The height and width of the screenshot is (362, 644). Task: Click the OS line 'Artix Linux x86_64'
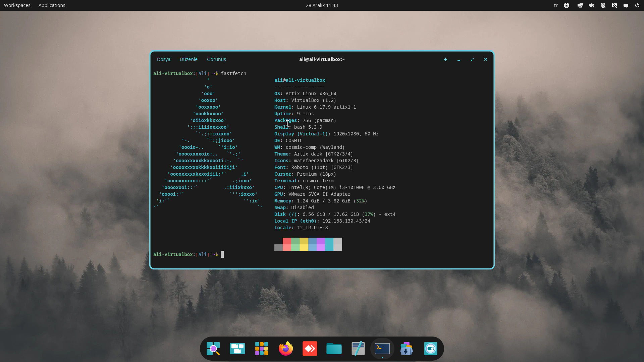point(311,94)
